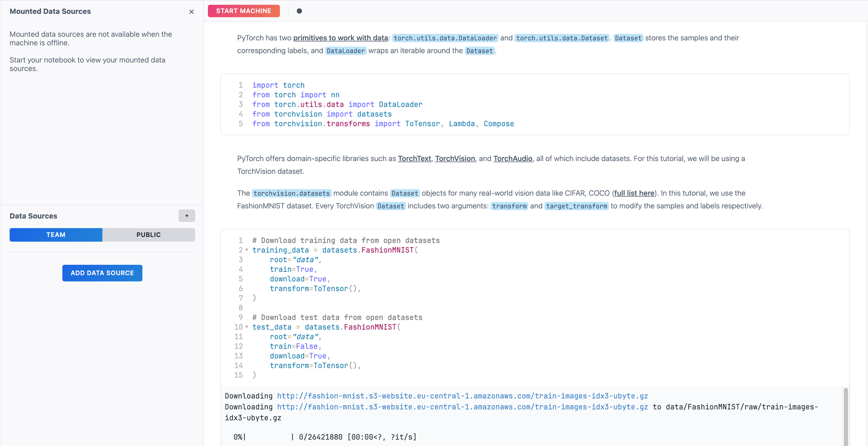Click the '# Download test data' comment line

pos(337,317)
